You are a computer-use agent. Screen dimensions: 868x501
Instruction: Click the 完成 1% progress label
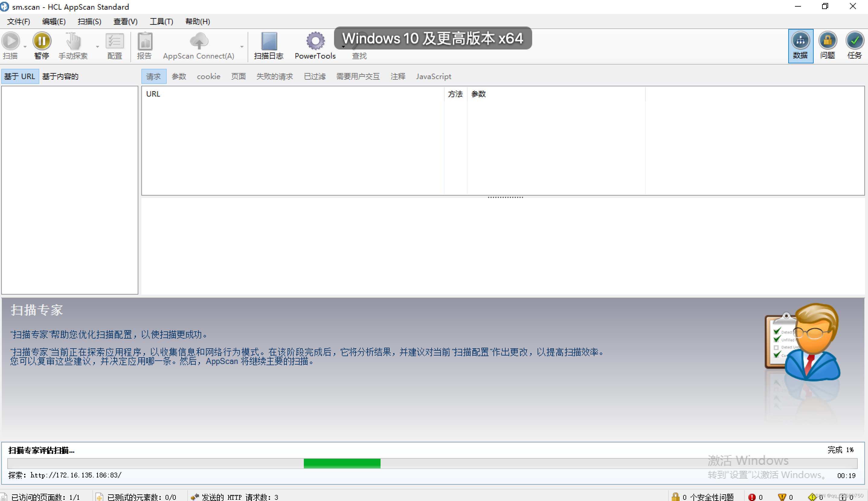(x=841, y=450)
